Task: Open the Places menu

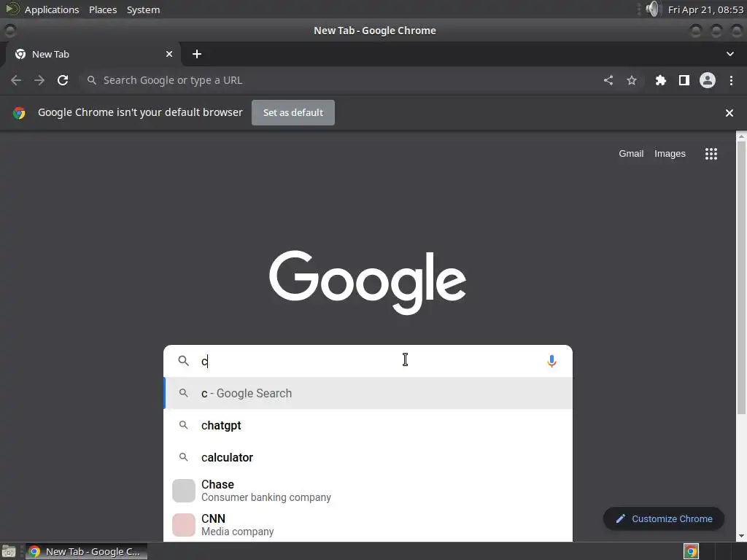Action: click(103, 9)
